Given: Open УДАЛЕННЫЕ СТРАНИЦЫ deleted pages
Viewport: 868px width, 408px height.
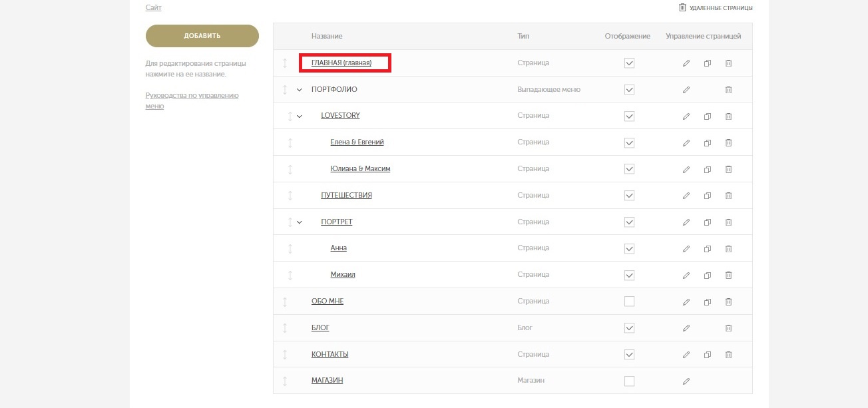Looking at the screenshot, I should point(716,8).
